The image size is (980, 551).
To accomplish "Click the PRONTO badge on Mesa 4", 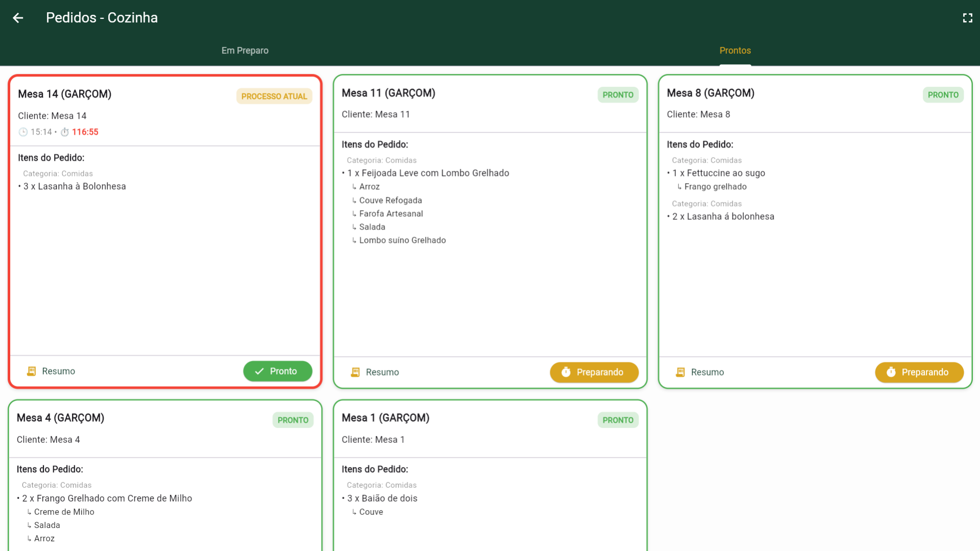I will tap(293, 420).
